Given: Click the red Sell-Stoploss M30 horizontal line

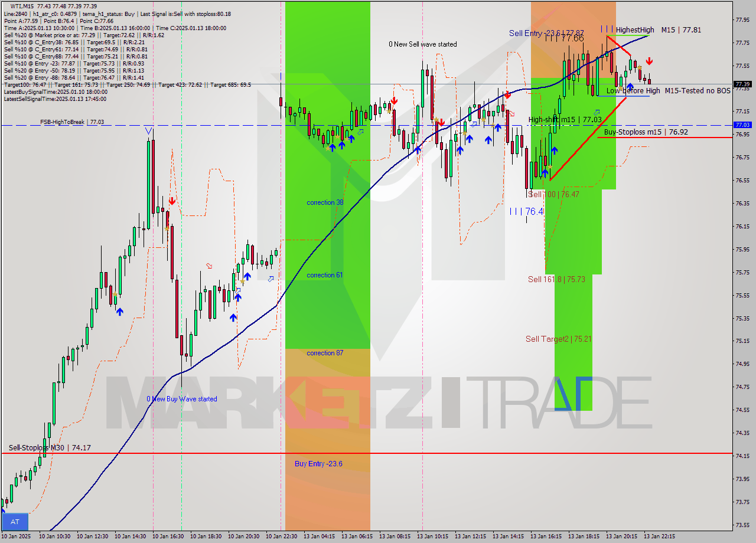Looking at the screenshot, I should point(366,453).
